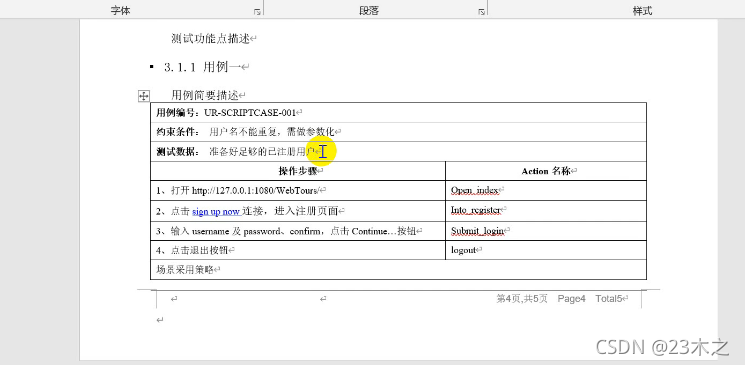Screen dimensions: 745x365
Task: Open the 段落 paragraph dialog launcher
Action: pyautogui.click(x=481, y=12)
